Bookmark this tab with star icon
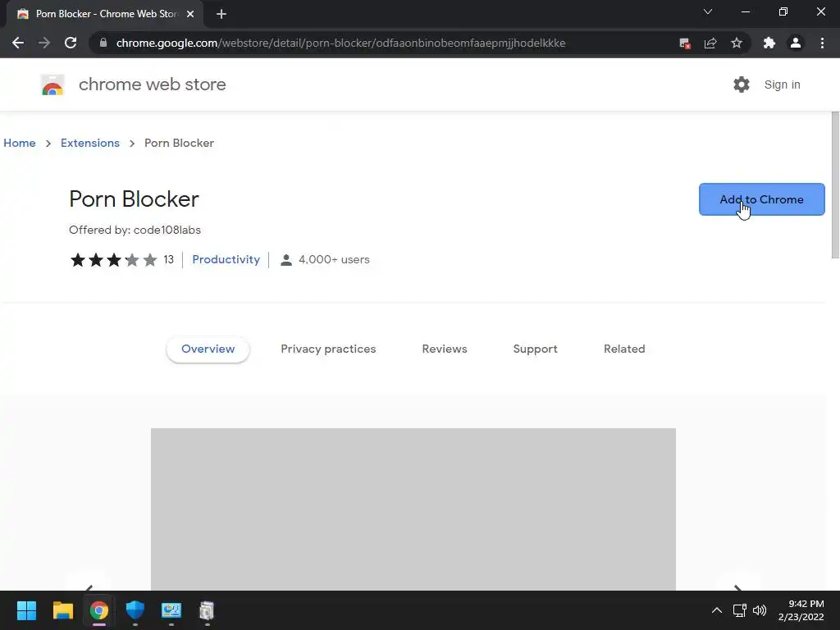 pos(737,43)
